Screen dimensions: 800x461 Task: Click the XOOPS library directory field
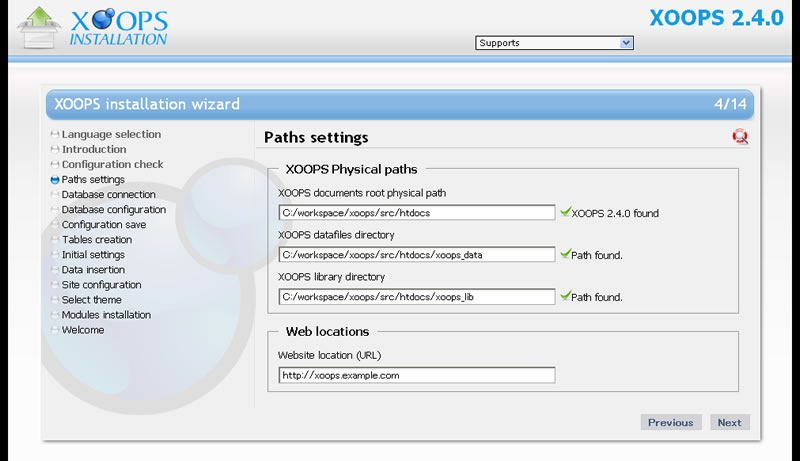tap(417, 296)
